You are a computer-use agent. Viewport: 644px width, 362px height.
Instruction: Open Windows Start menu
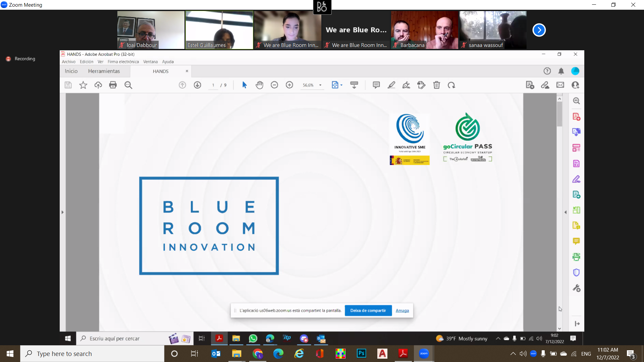click(10, 354)
